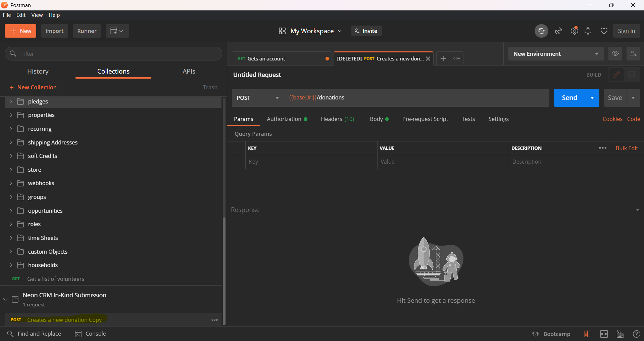The image size is (644, 341).
Task: Open the Tests tab
Action: point(468,119)
